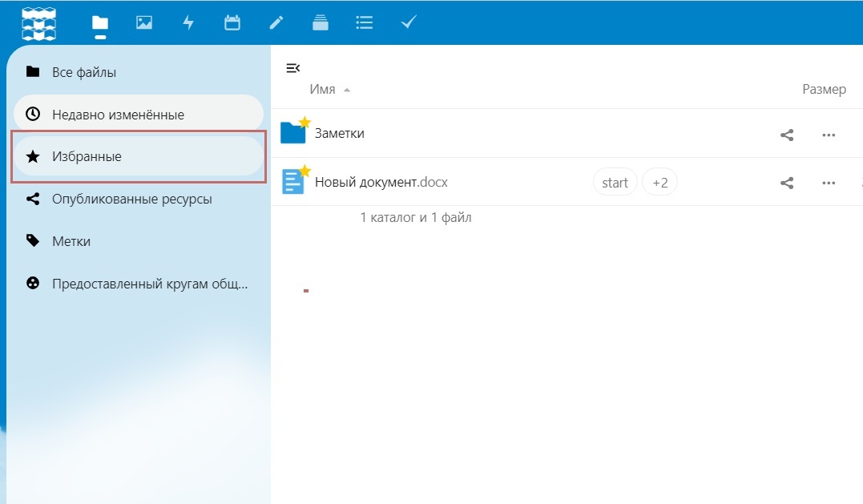Open the Tasks checkmark icon
Viewport: 863px width, 504px height.
click(x=409, y=22)
